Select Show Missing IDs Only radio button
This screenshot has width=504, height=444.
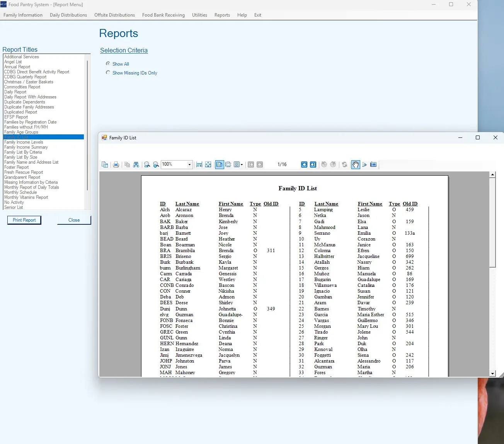pyautogui.click(x=108, y=73)
